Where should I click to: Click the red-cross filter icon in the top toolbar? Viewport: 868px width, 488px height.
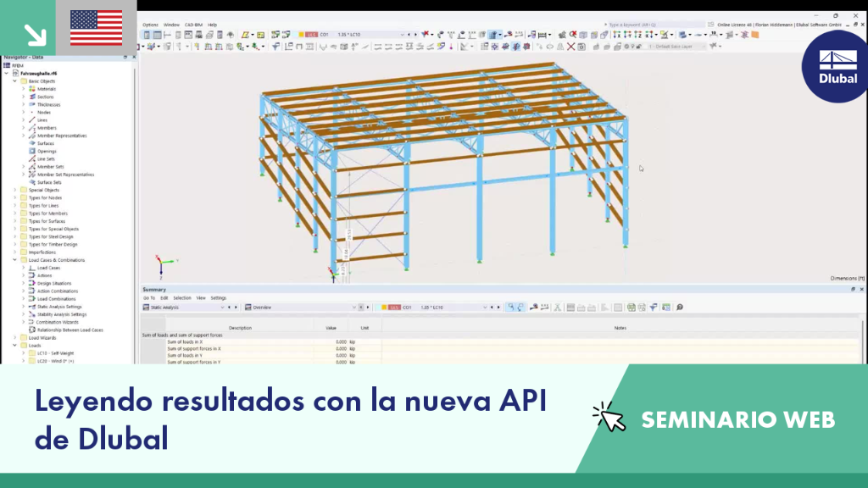(426, 35)
